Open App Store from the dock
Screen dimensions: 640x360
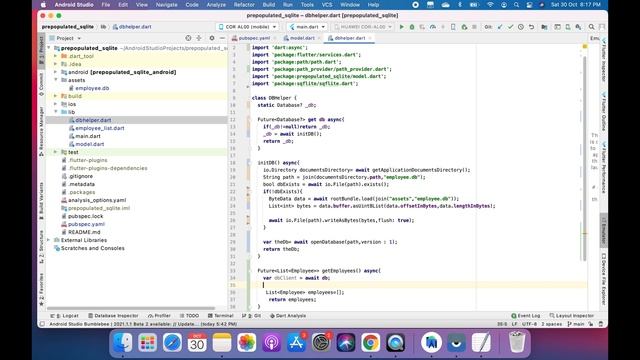pos(296,342)
